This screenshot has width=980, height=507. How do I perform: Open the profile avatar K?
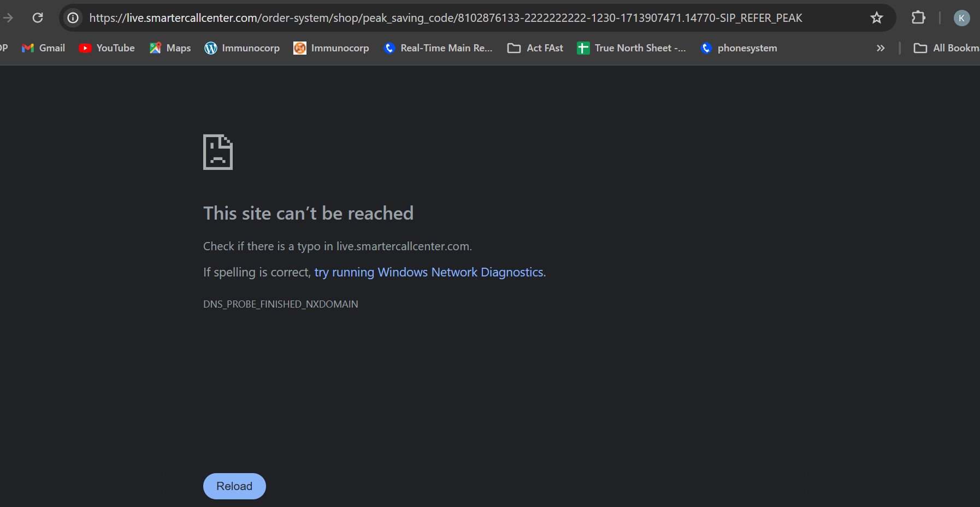pyautogui.click(x=961, y=18)
